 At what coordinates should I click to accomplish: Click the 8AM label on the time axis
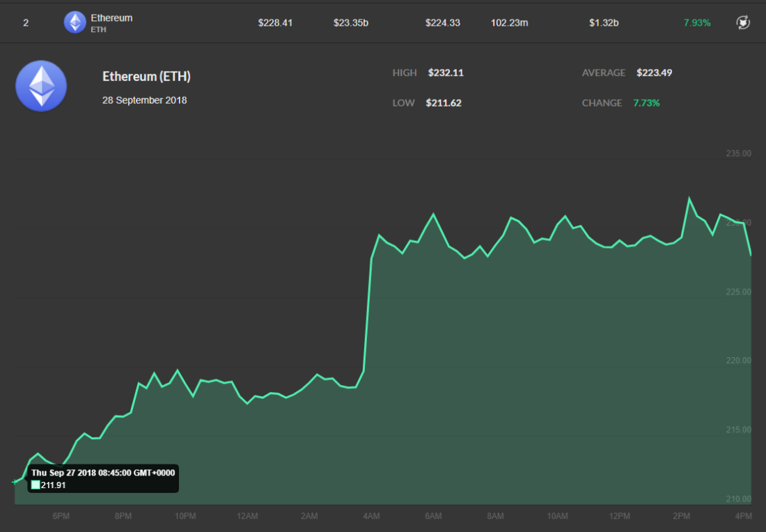[x=495, y=517]
